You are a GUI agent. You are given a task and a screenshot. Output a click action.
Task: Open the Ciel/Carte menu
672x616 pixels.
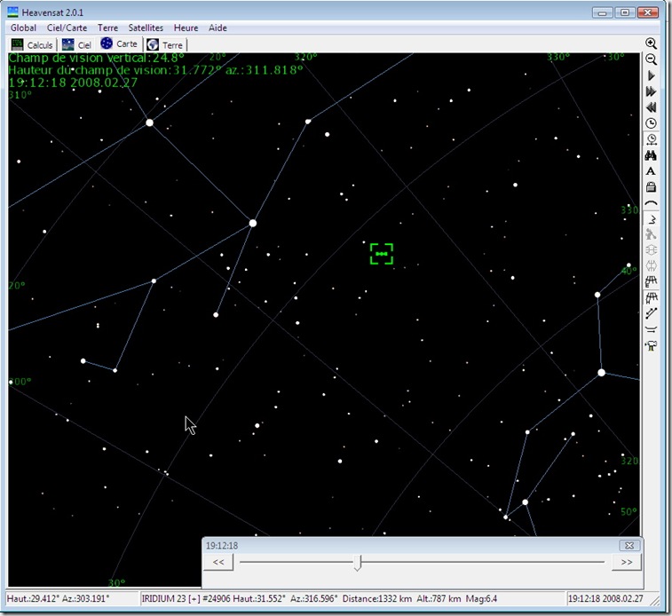[67, 28]
